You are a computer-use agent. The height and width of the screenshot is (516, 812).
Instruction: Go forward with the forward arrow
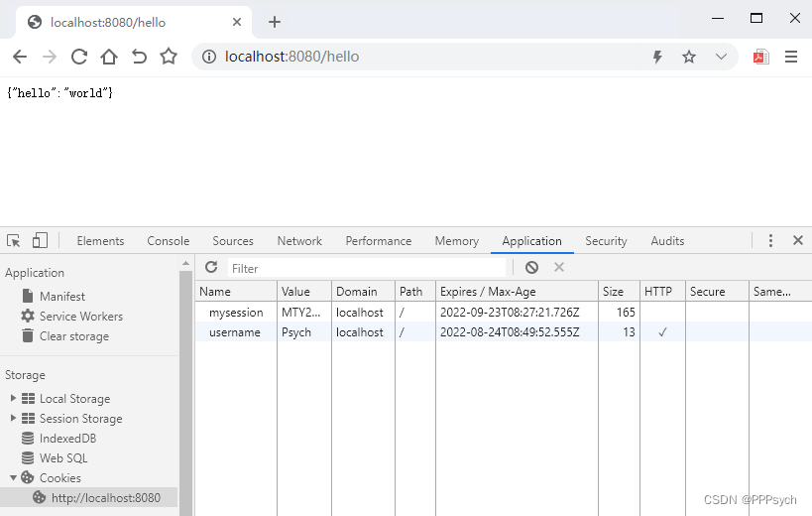[50, 57]
